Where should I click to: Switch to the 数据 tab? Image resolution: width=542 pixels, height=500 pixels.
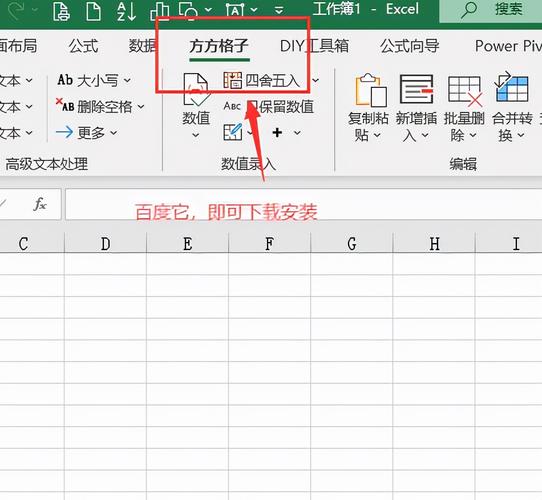(x=143, y=46)
